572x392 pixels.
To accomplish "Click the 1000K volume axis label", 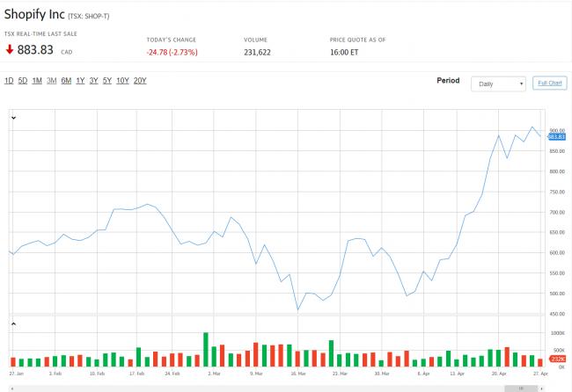I will 557,333.
